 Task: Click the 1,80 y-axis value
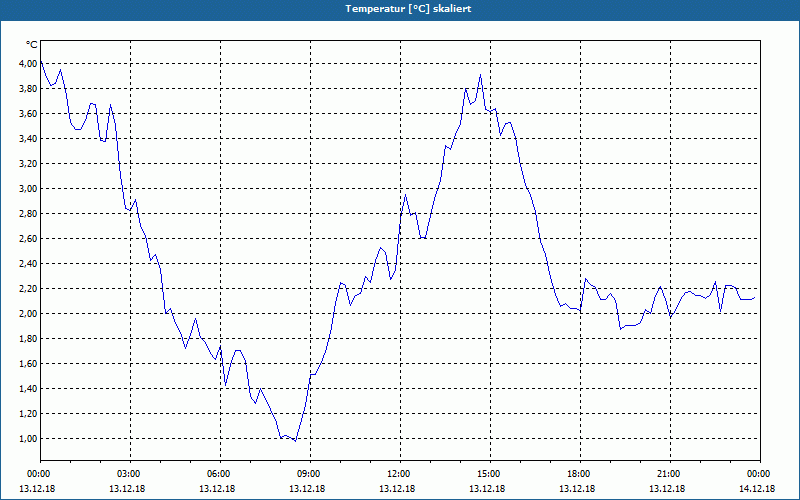[29, 339]
